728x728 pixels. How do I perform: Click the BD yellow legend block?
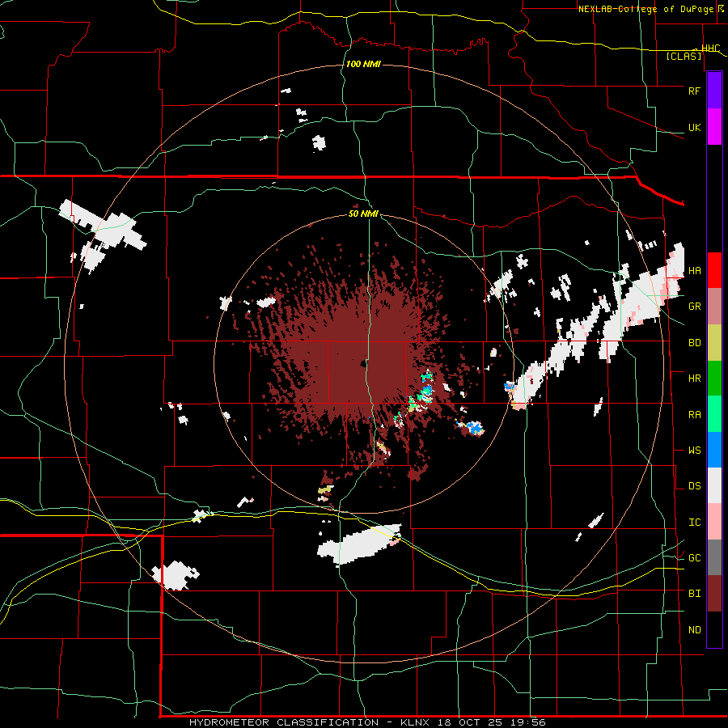pos(714,343)
